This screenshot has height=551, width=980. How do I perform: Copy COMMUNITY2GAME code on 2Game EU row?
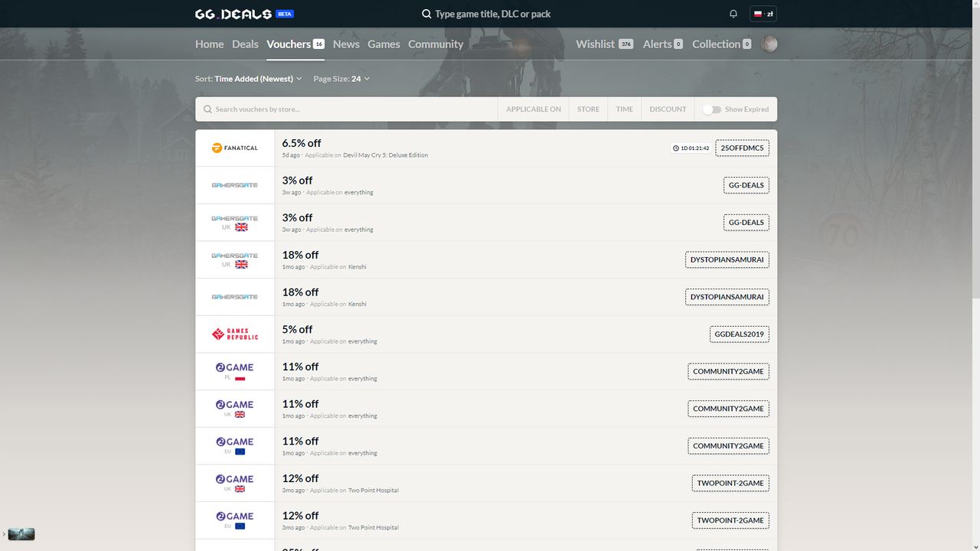click(728, 445)
